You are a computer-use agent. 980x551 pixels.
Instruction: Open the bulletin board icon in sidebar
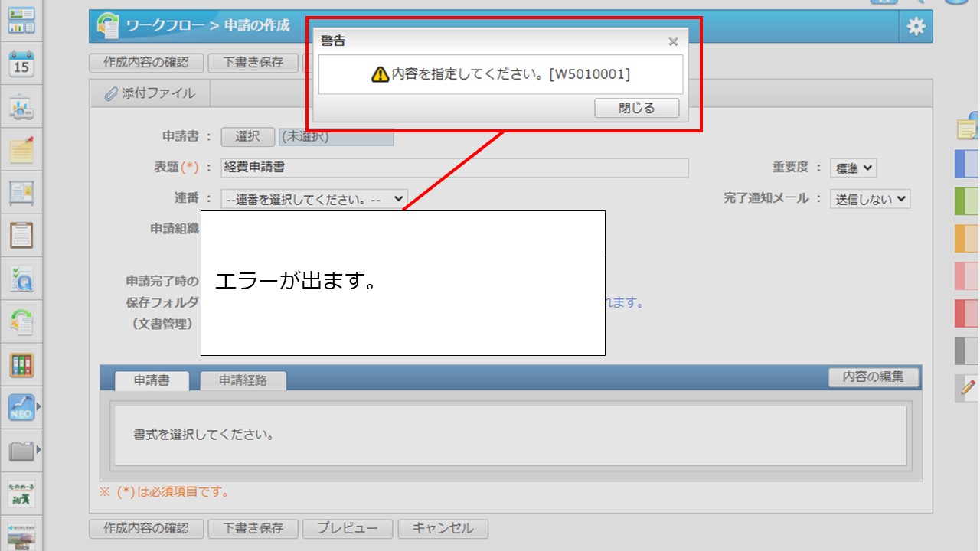click(x=22, y=192)
